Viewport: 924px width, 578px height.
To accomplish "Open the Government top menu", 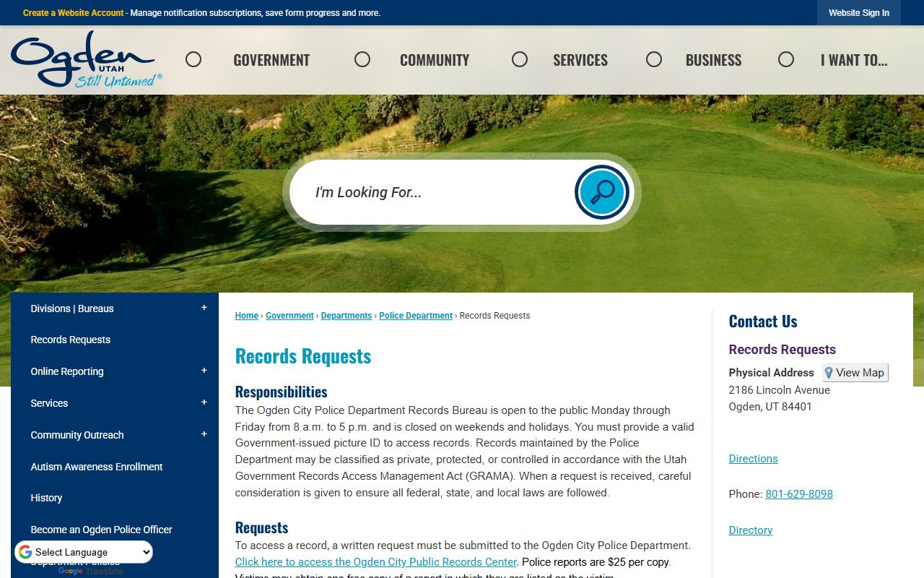I will (271, 60).
